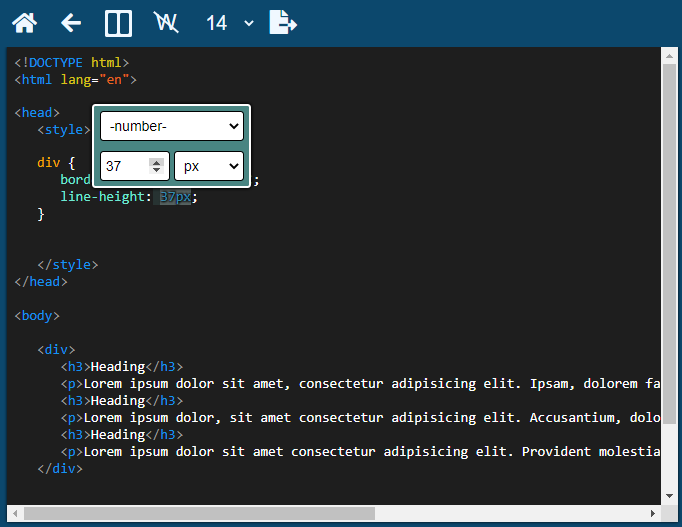Click the closing </div> tag
The height and width of the screenshot is (527, 682).
coord(60,468)
